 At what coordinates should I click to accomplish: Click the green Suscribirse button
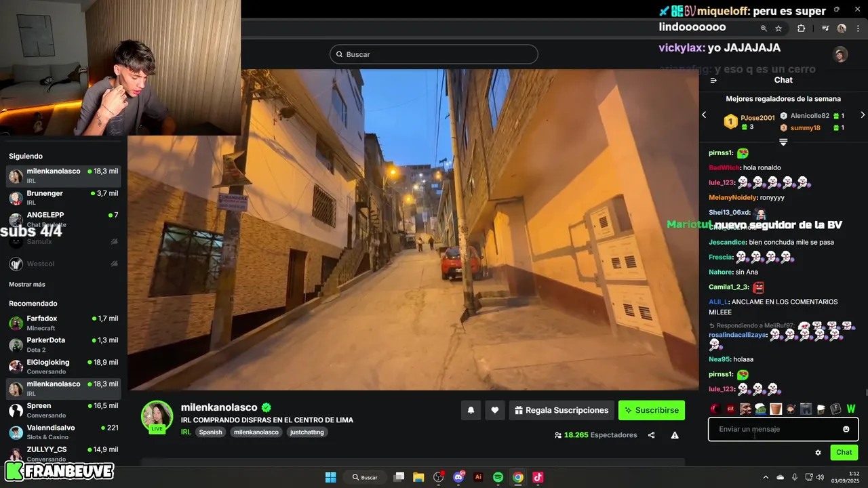click(x=652, y=410)
